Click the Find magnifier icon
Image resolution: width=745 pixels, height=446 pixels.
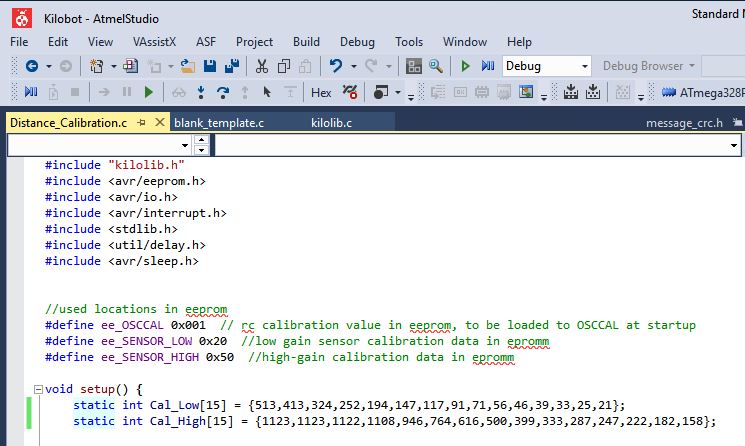coord(436,66)
